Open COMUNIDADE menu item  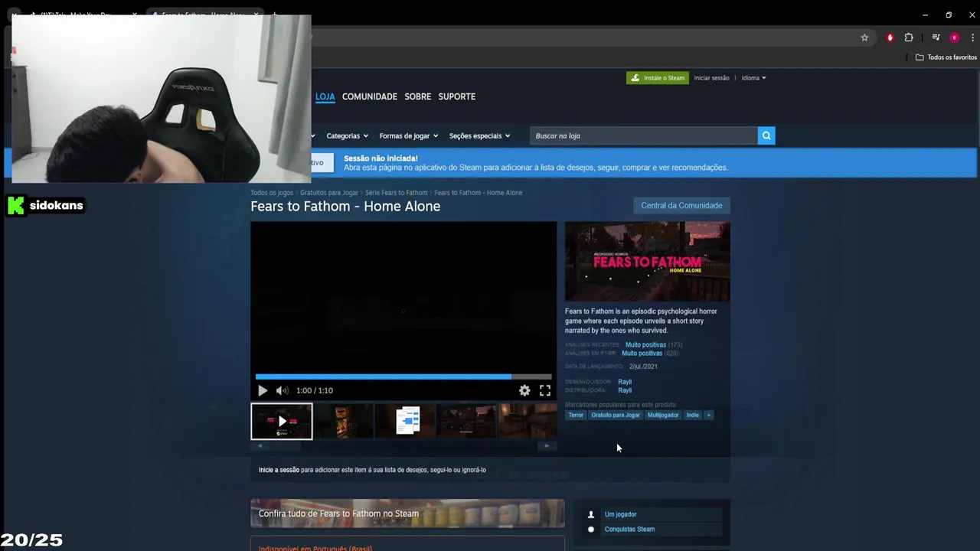[370, 96]
